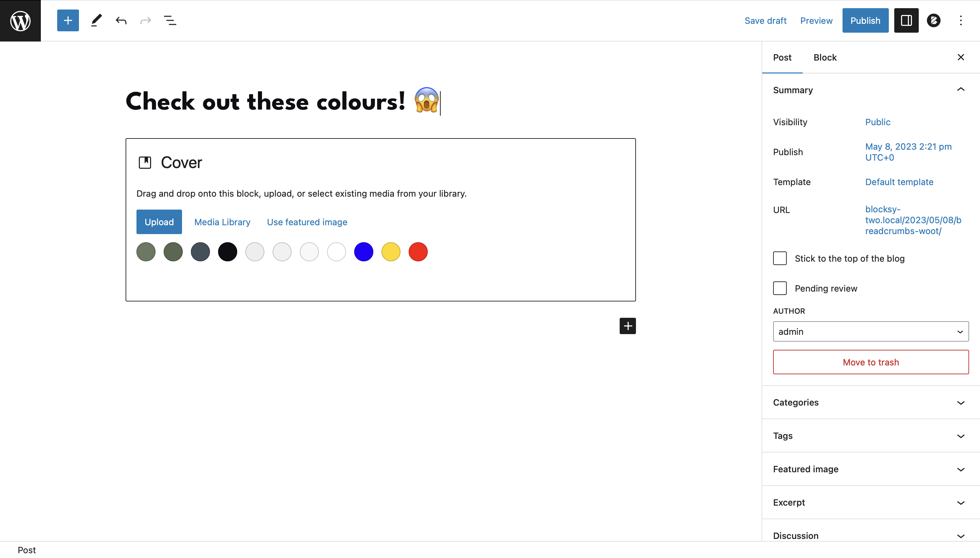Check the Pending review box
The height and width of the screenshot is (558, 980).
click(x=780, y=288)
